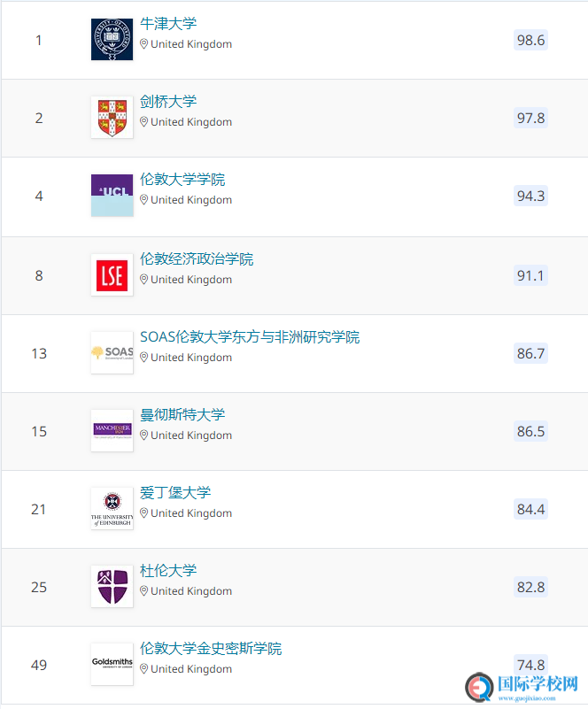Click United Kingdom text under 伦敦大学金史密斯学院

[x=191, y=668]
